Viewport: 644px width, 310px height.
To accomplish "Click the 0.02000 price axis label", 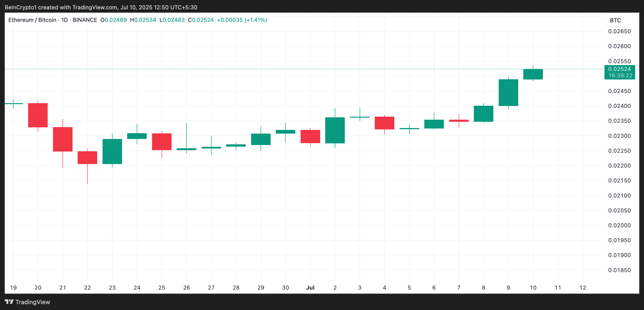I will pos(619,225).
